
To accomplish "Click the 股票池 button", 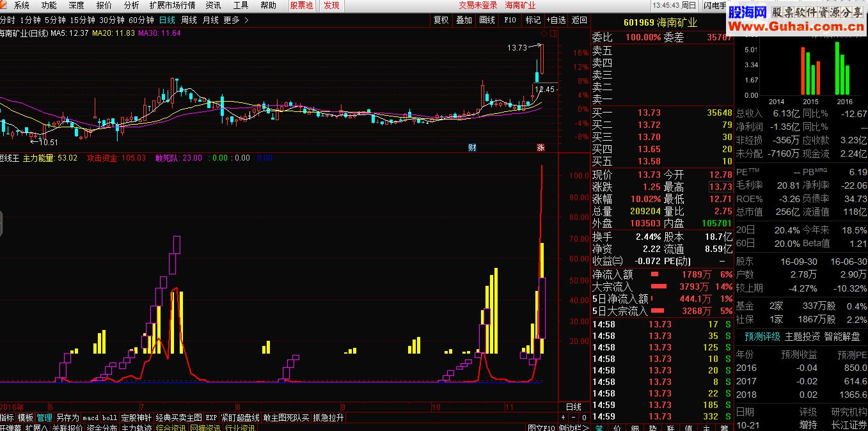I will click(301, 5).
